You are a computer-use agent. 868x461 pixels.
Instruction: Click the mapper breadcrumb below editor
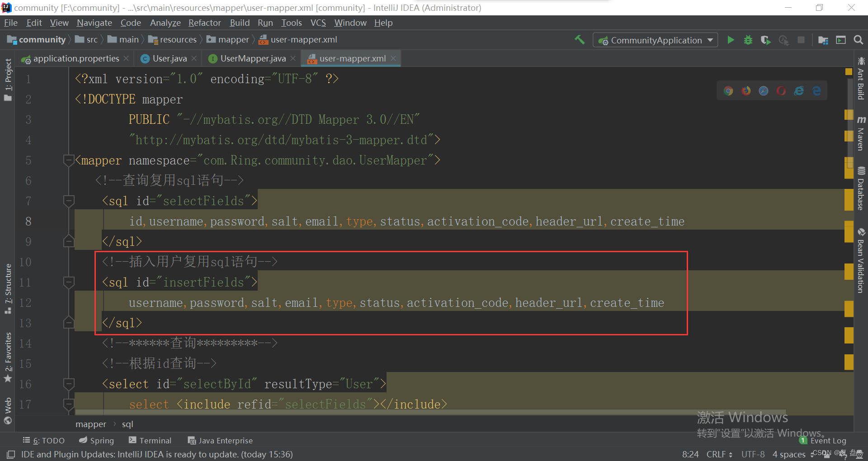91,424
